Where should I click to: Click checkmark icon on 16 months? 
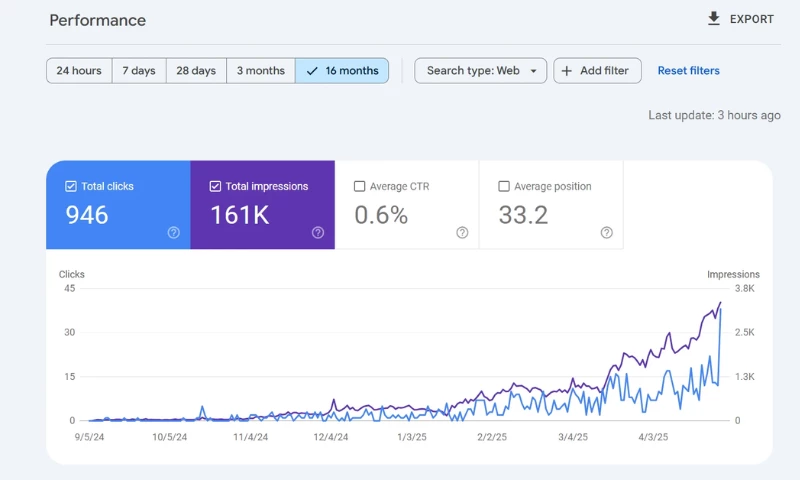(312, 71)
